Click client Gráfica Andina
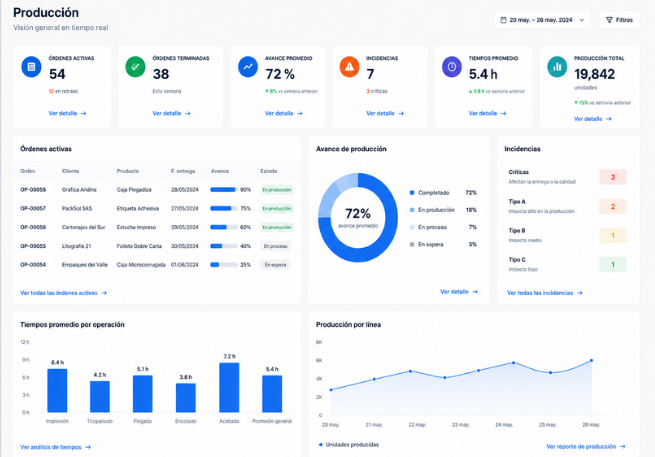 pos(79,190)
